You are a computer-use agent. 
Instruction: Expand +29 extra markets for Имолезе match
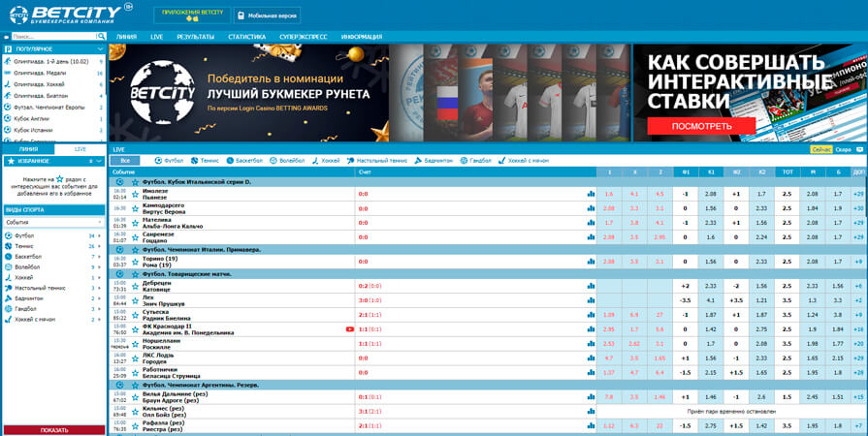coord(858,194)
